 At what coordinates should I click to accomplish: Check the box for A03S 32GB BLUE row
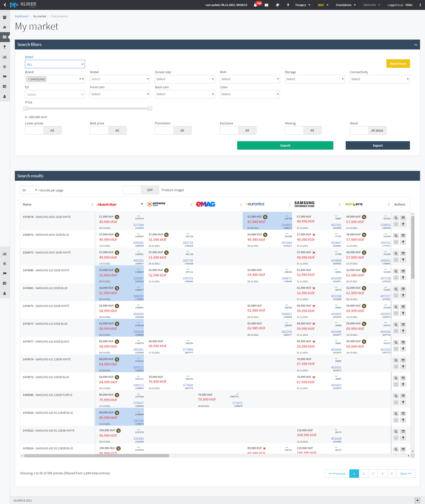(x=396, y=242)
